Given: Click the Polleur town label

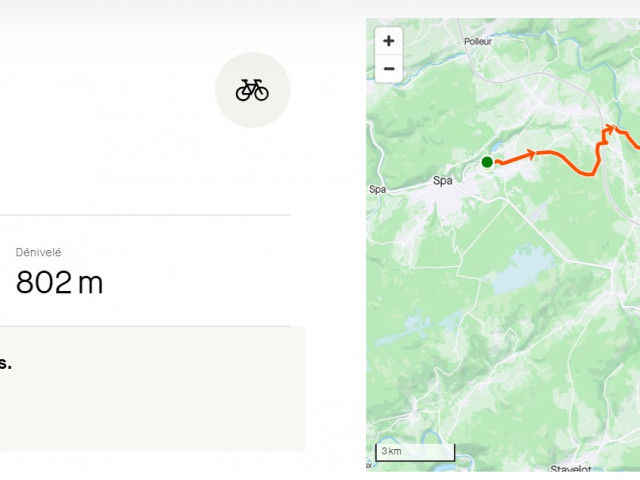Looking at the screenshot, I should pyautogui.click(x=479, y=42).
